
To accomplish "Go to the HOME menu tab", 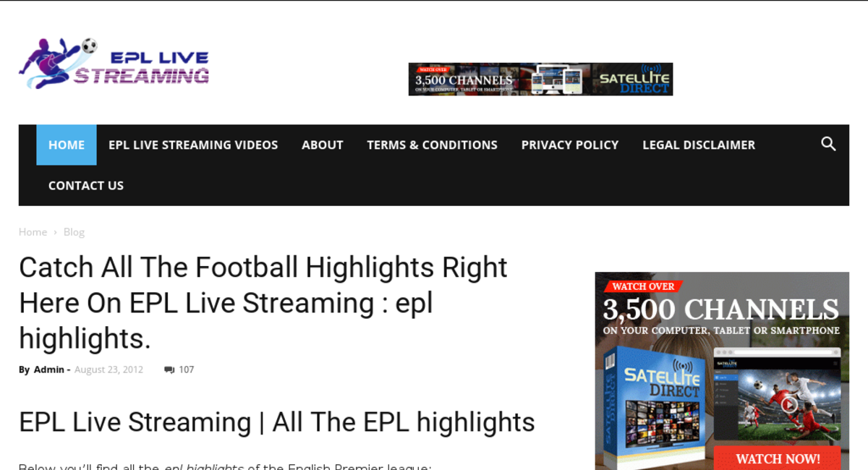I will coord(67,145).
